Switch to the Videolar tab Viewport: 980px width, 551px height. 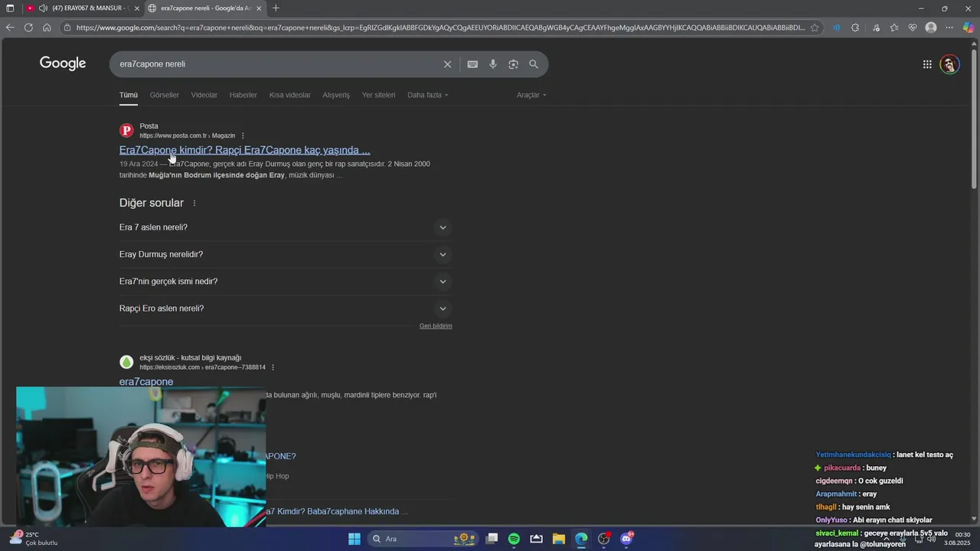point(204,95)
